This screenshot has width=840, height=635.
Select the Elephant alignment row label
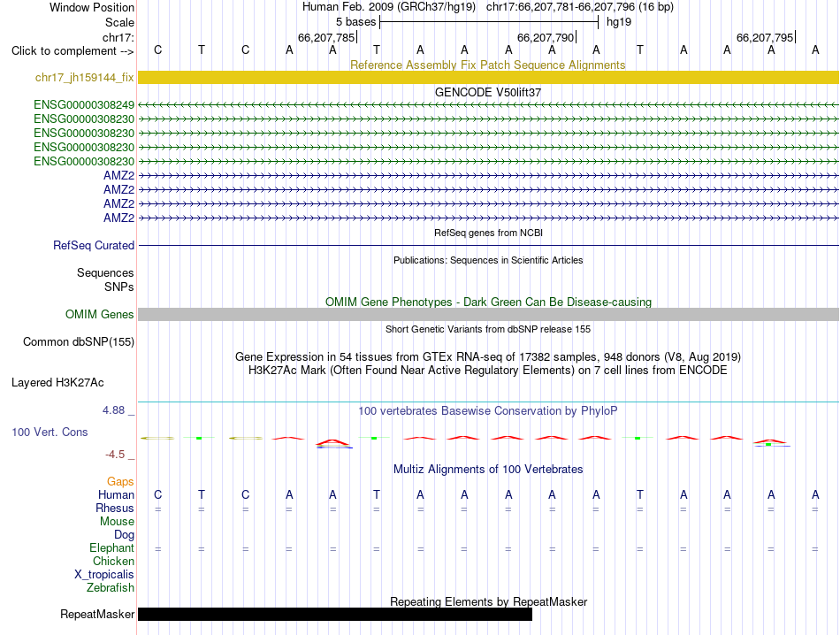[x=111, y=547]
